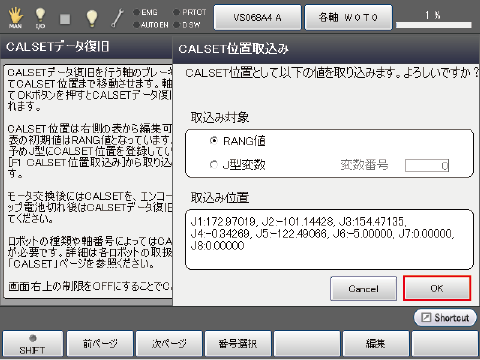Click the AUTOEN status indicator
This screenshot has height=360, width=480.
pyautogui.click(x=151, y=25)
